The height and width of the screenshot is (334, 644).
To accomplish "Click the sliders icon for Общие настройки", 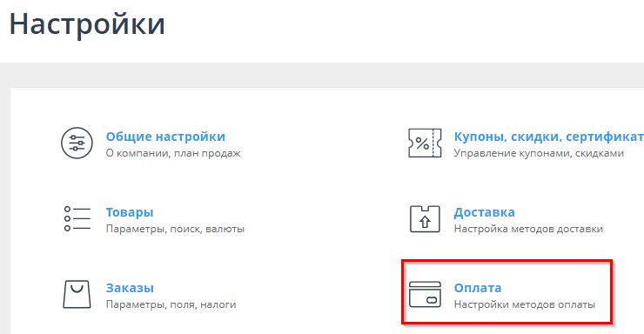I will point(77,143).
